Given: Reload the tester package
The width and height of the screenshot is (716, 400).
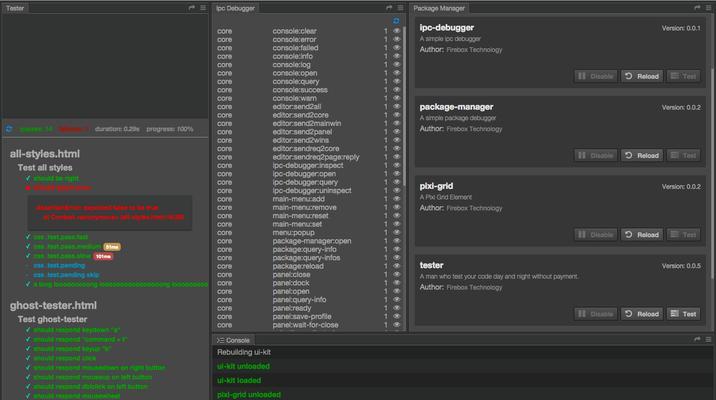Looking at the screenshot, I should click(x=642, y=314).
